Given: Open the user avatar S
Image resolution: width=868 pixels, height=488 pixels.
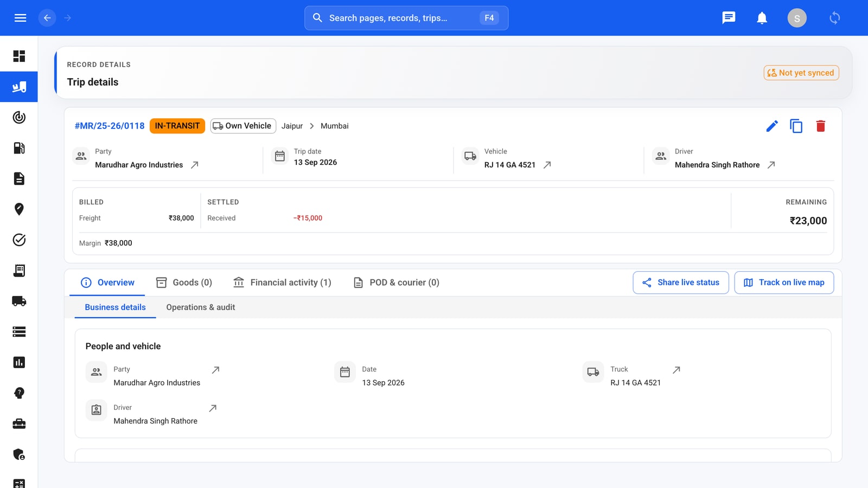Looking at the screenshot, I should coord(797,18).
